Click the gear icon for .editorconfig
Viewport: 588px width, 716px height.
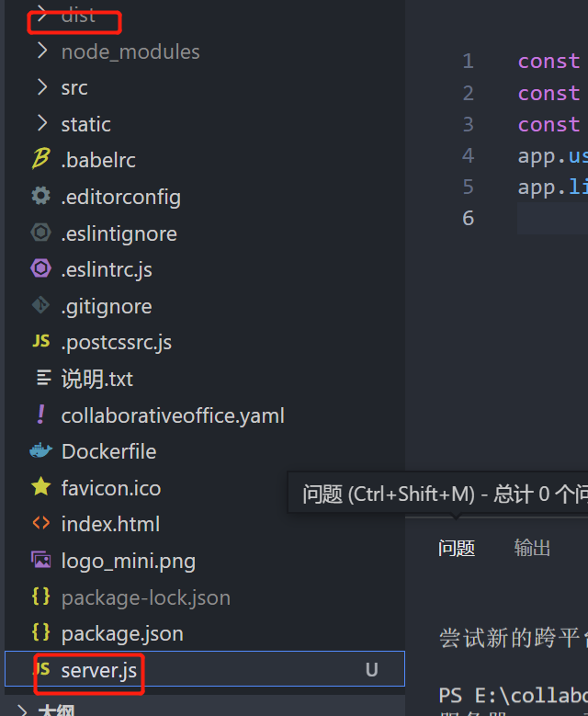tap(40, 197)
